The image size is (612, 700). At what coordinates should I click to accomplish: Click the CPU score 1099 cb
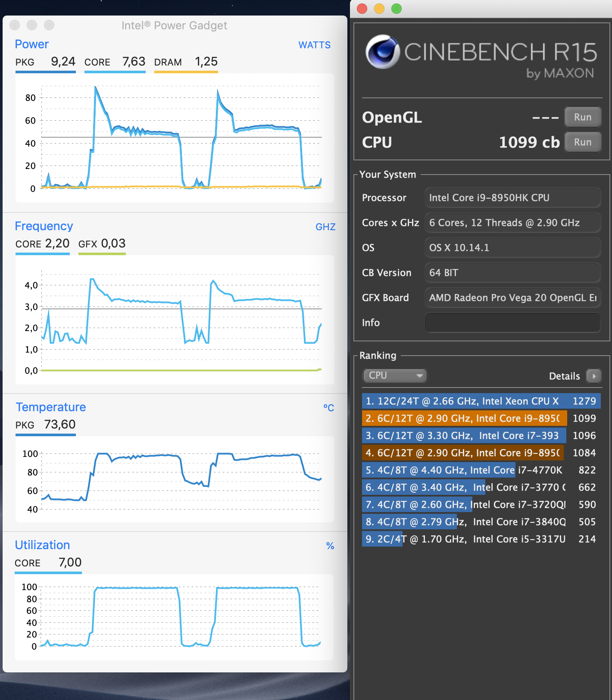[529, 142]
